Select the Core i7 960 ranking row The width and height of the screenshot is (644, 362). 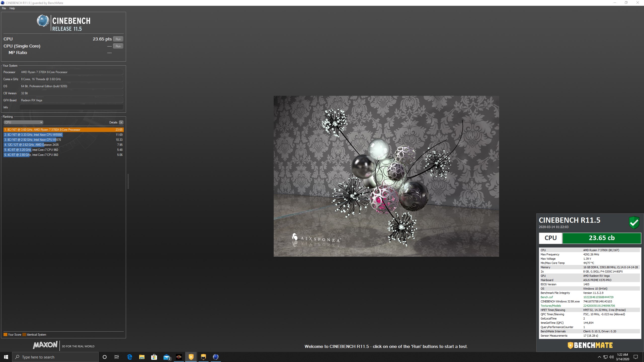pos(64,150)
